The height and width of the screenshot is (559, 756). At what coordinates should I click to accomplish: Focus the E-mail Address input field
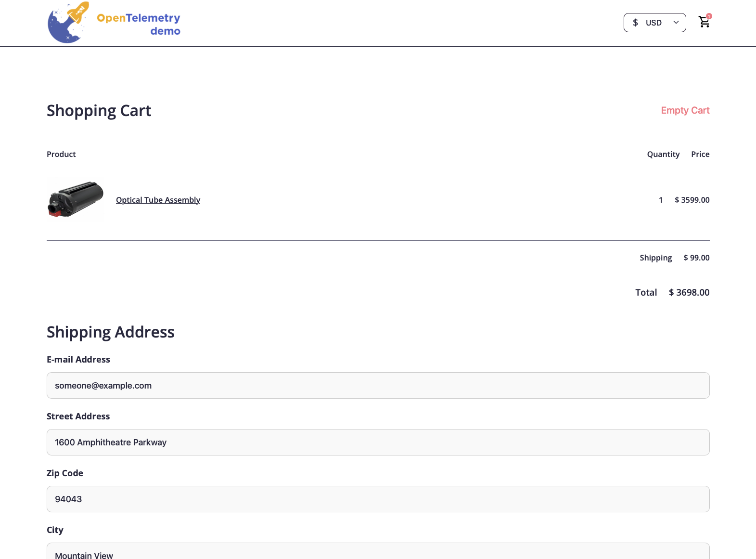[x=378, y=385]
